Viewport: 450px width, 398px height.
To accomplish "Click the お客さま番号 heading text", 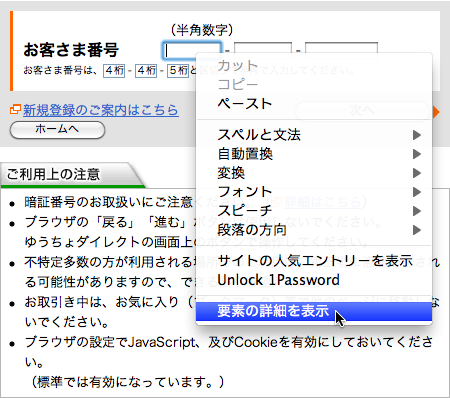I will pos(71,50).
